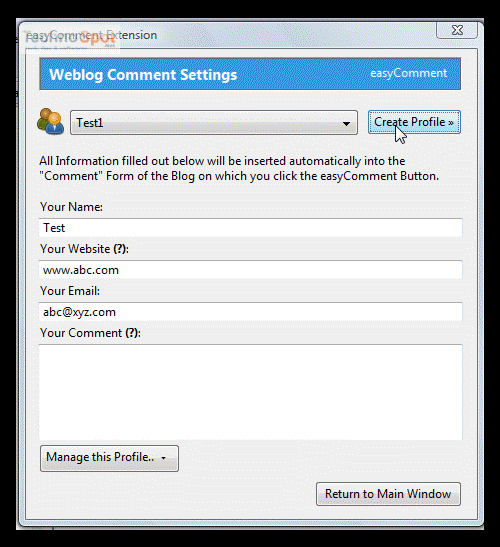Click the Your Website input containing www.abc.com
The width and height of the screenshot is (500, 547).
pos(251,270)
